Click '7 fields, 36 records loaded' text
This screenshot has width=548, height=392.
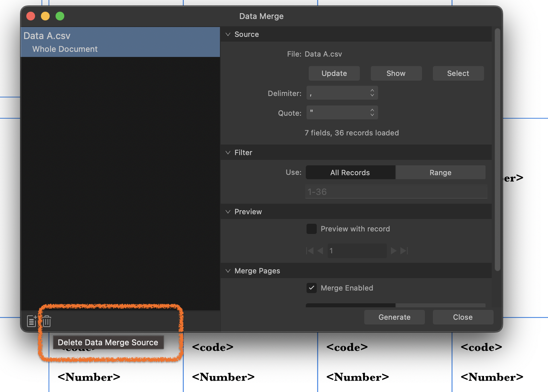[352, 133]
